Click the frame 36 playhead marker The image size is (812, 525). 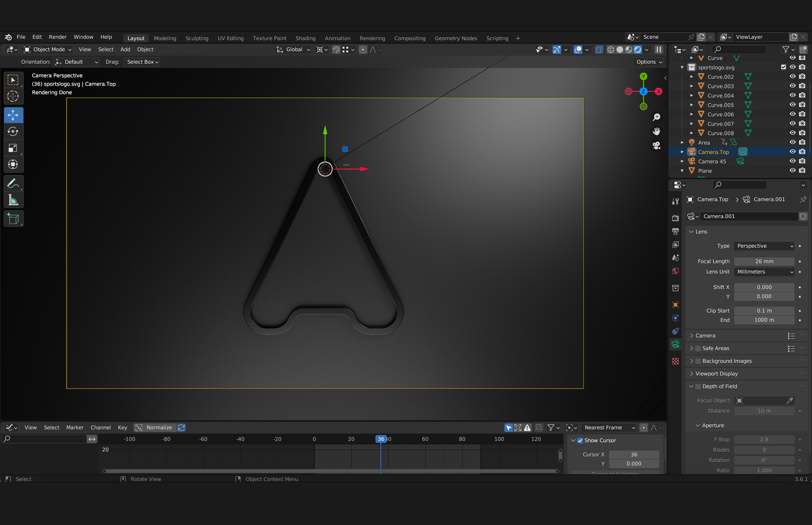pyautogui.click(x=381, y=439)
